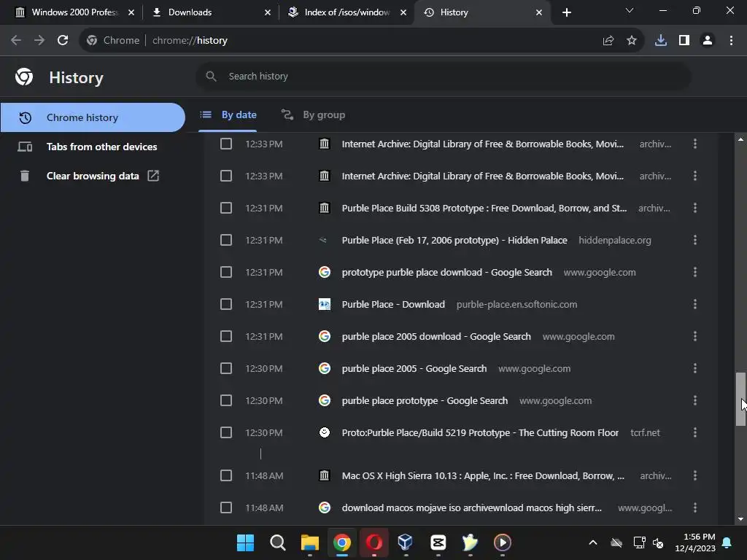Screen dimensions: 747x560
Task: Open the downloads toolbar icon
Action: coord(660,41)
